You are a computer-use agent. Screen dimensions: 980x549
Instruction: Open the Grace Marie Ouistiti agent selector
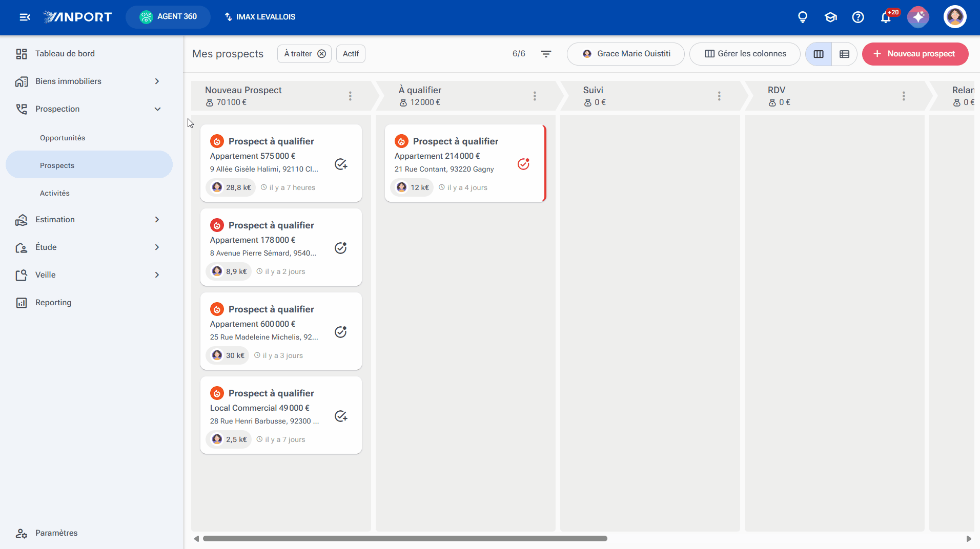point(625,54)
